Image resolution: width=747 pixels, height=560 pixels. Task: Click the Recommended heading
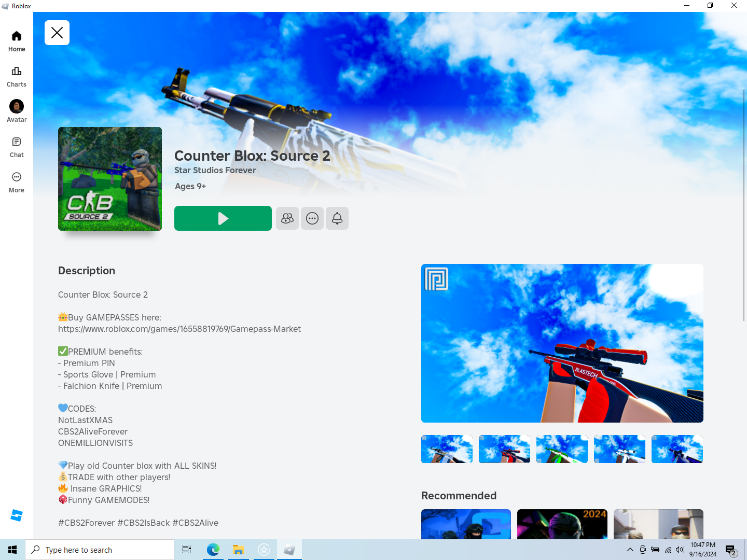coord(459,496)
